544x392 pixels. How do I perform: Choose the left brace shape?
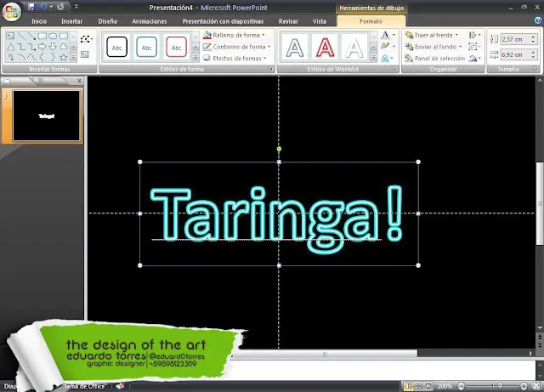click(x=42, y=57)
